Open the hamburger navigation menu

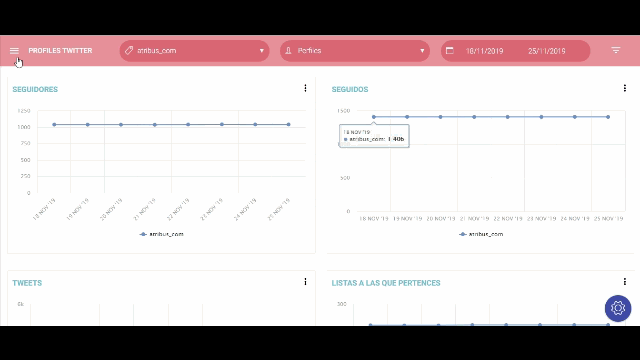pyautogui.click(x=14, y=51)
